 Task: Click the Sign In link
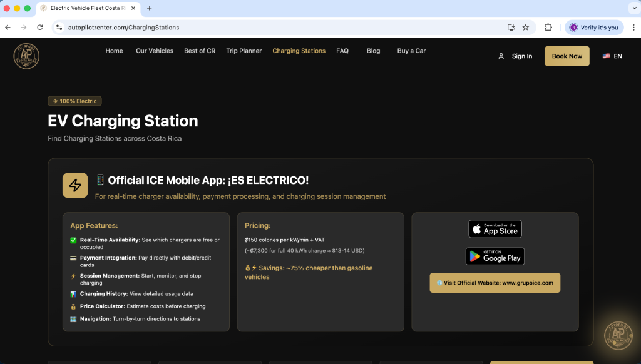(522, 56)
